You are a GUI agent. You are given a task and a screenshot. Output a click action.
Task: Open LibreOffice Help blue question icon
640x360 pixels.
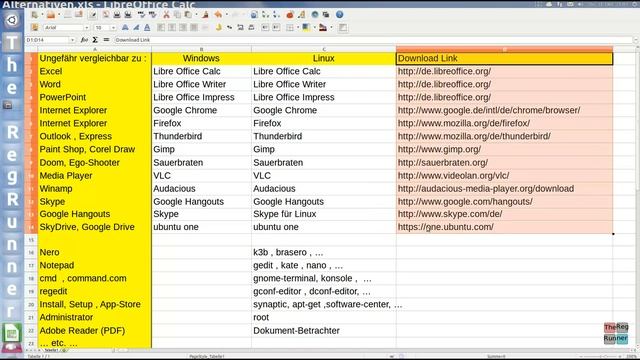(x=339, y=15)
